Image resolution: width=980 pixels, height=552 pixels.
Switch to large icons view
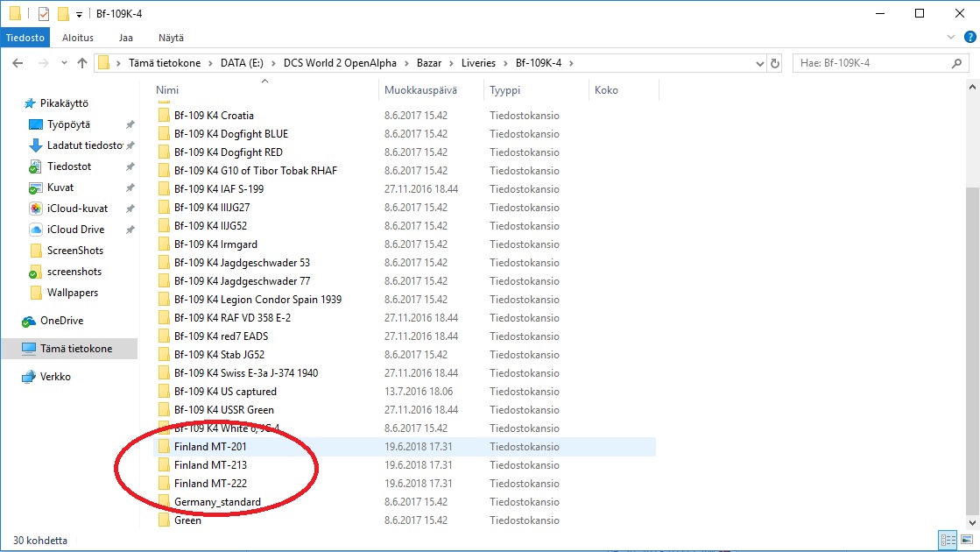pos(967,540)
